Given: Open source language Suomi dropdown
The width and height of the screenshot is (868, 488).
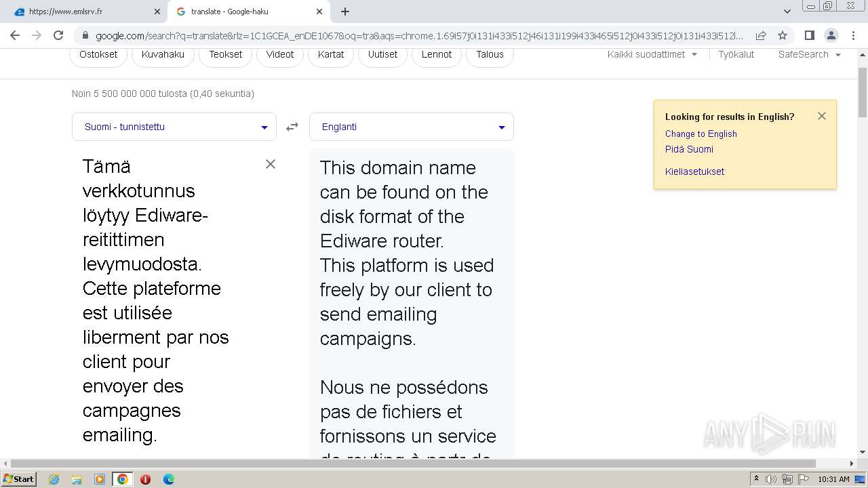Looking at the screenshot, I should [x=174, y=127].
